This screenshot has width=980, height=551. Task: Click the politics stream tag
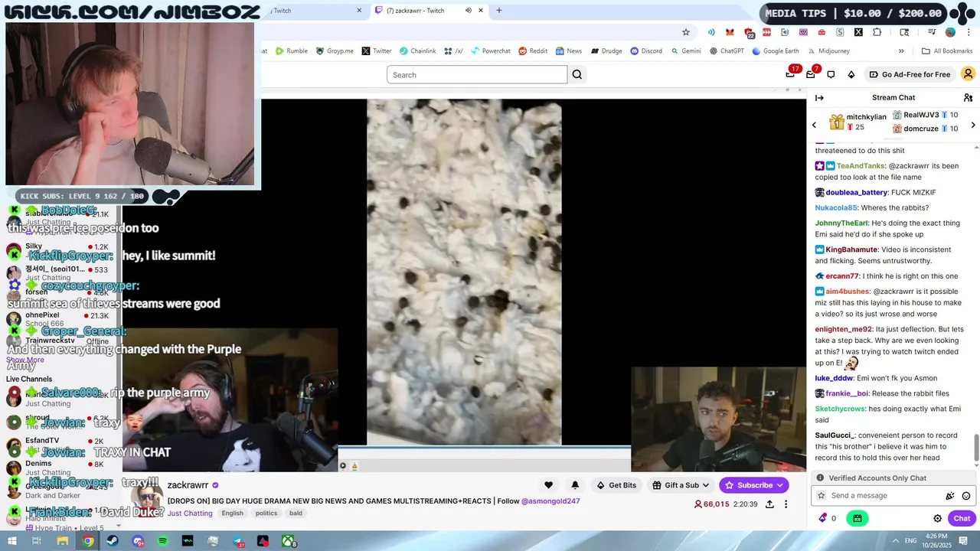266,514
